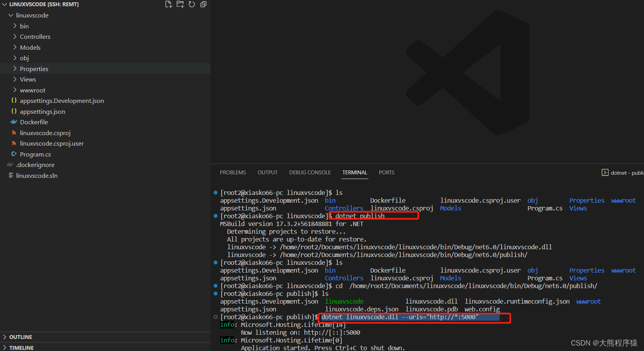Image resolution: width=644 pixels, height=351 pixels.
Task: Click the 'dotnet publish' command in terminal
Action: pos(360,216)
